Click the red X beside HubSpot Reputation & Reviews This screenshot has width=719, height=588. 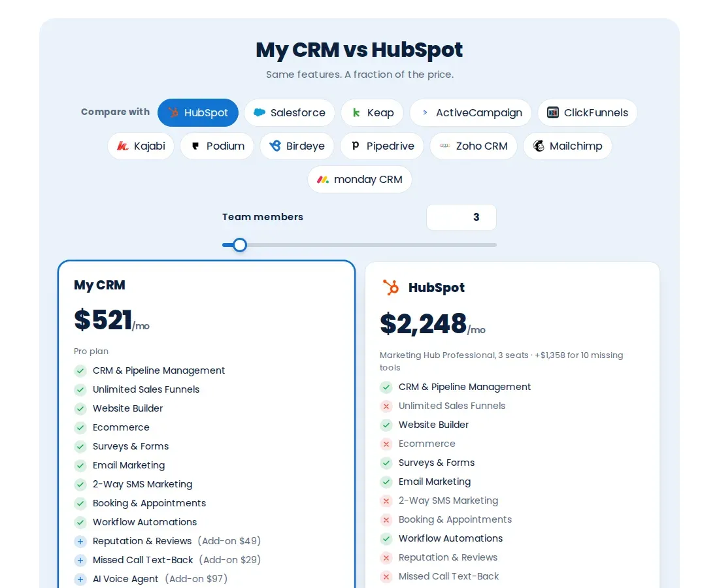tap(386, 558)
